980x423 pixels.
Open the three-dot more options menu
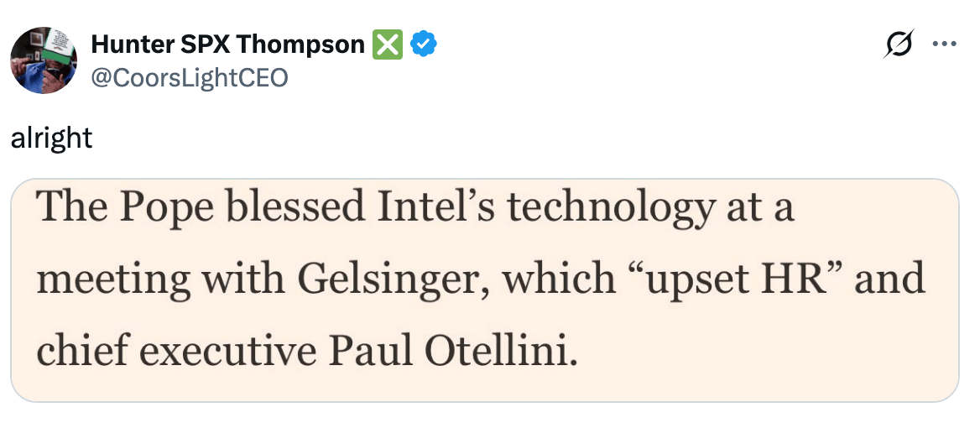click(x=945, y=45)
